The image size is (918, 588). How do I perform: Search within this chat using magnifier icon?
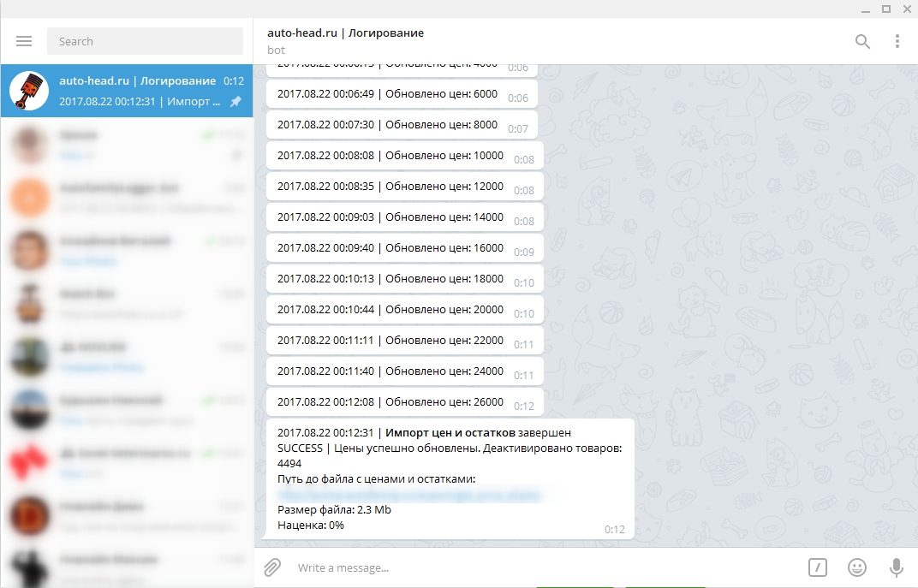862,41
